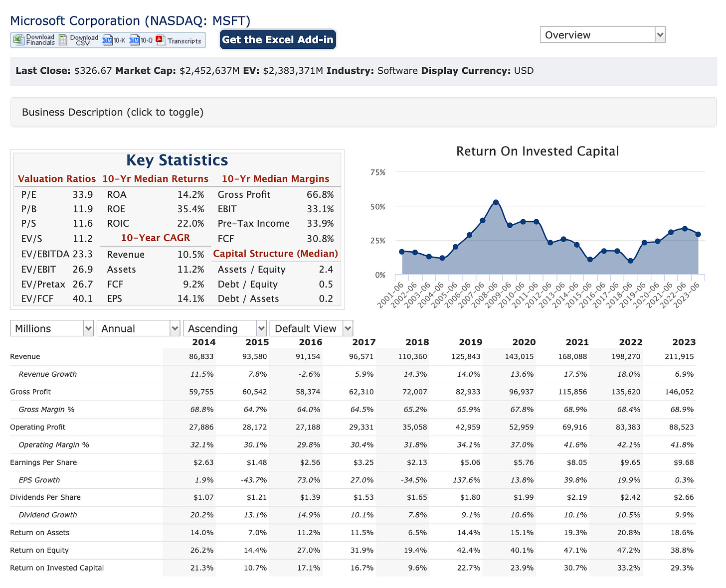Click the Market Cap value $2,452,637M

click(x=209, y=71)
